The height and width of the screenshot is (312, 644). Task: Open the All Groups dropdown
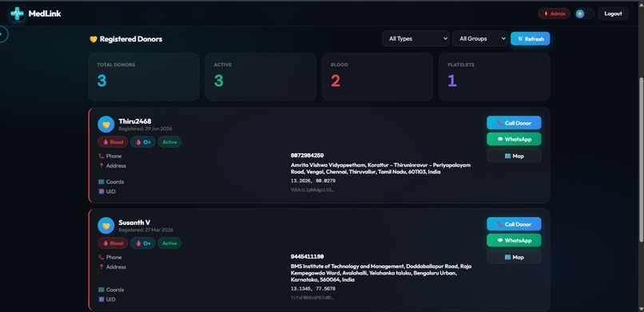[x=479, y=38]
